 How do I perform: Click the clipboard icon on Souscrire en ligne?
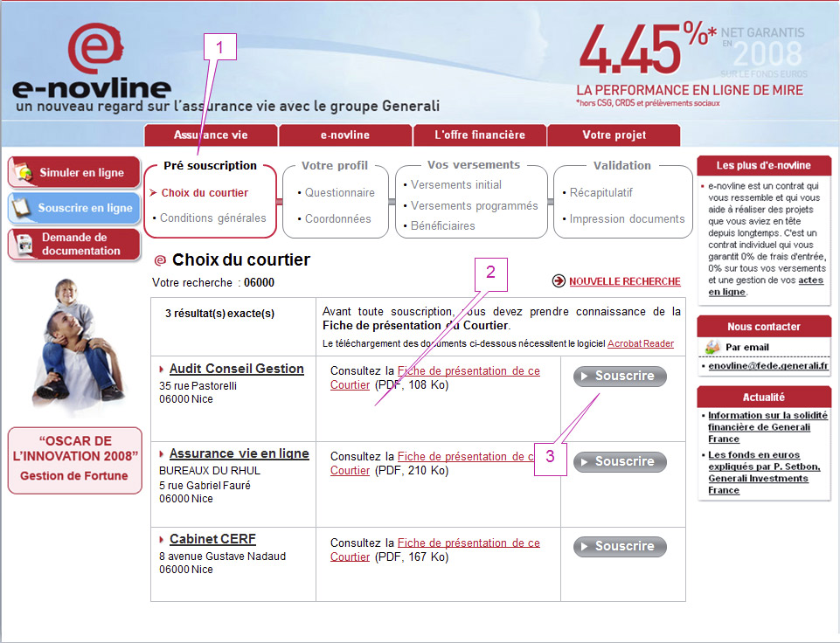(x=24, y=208)
